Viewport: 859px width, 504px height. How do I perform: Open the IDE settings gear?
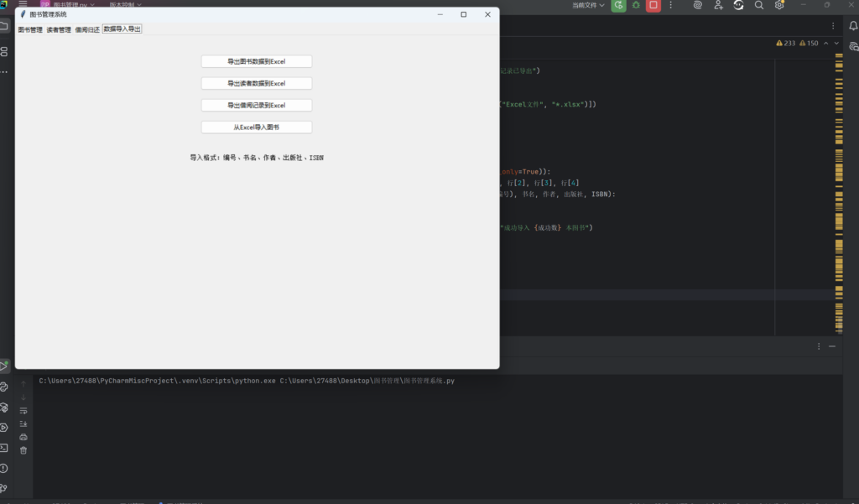point(779,5)
